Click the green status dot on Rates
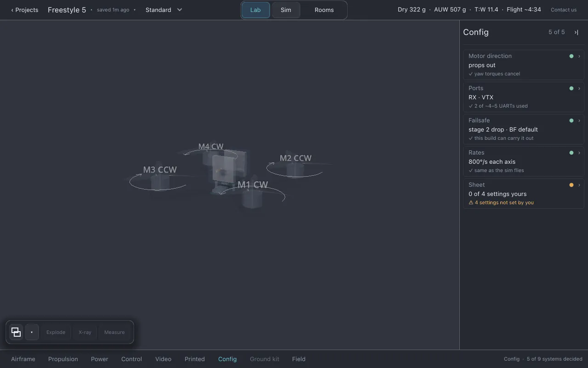This screenshot has height=368, width=588. pos(571,153)
